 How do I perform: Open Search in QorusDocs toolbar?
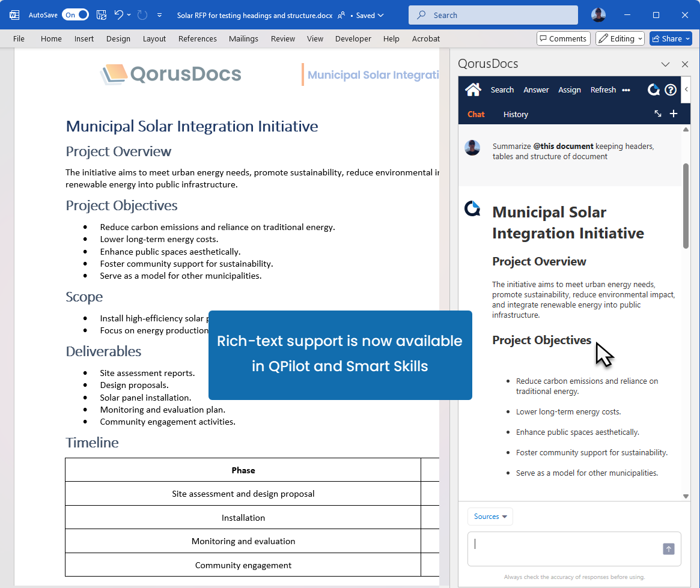(x=502, y=89)
